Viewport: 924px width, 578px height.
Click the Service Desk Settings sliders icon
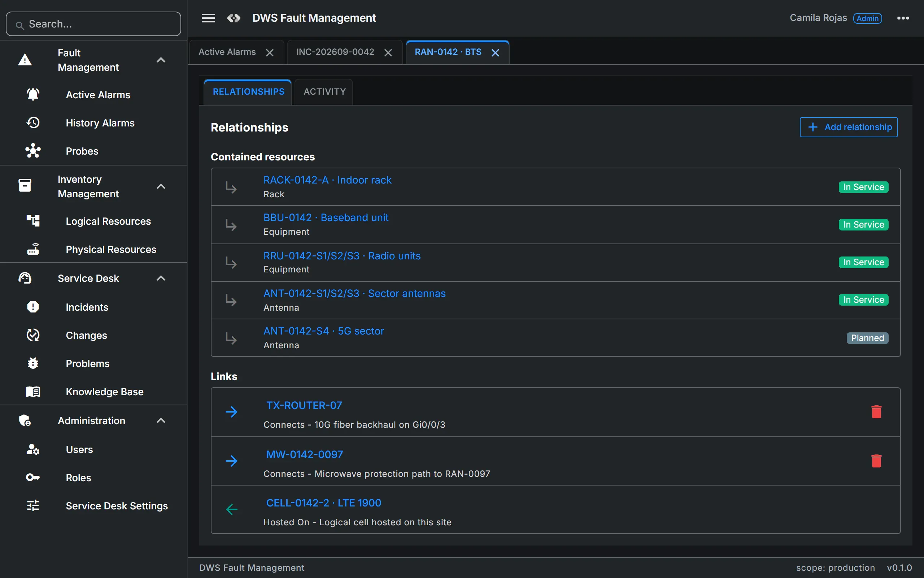click(33, 506)
